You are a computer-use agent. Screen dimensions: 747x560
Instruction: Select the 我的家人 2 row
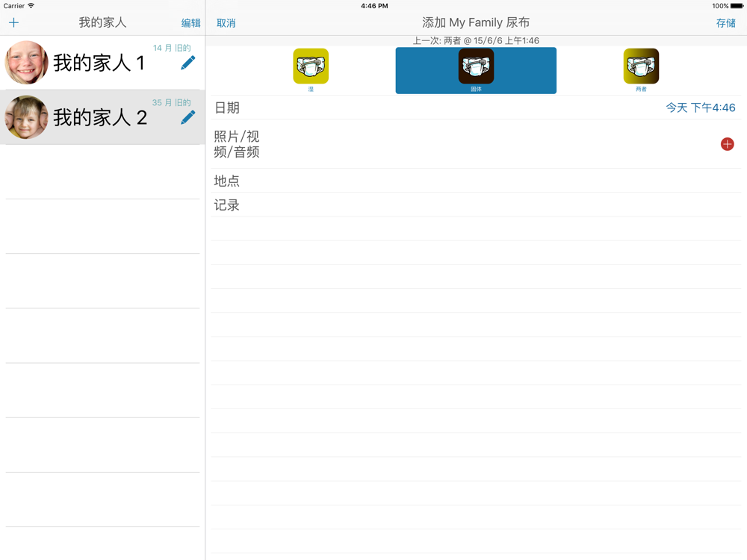tap(102, 117)
